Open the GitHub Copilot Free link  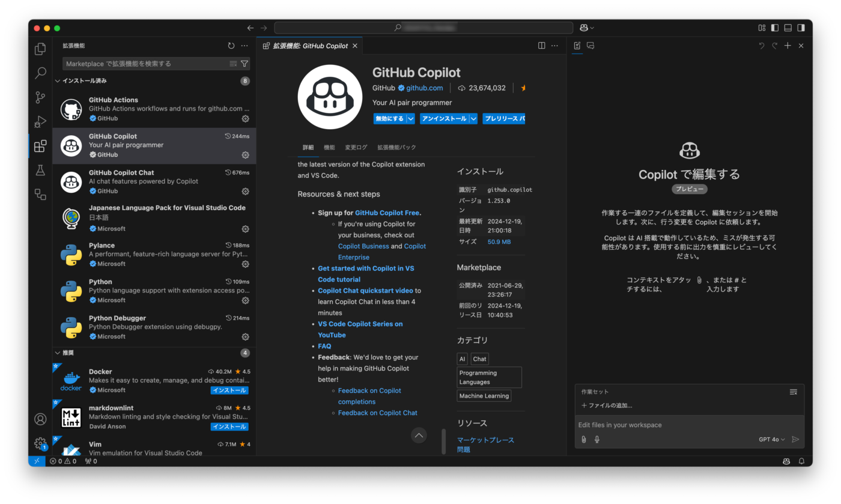click(x=387, y=213)
